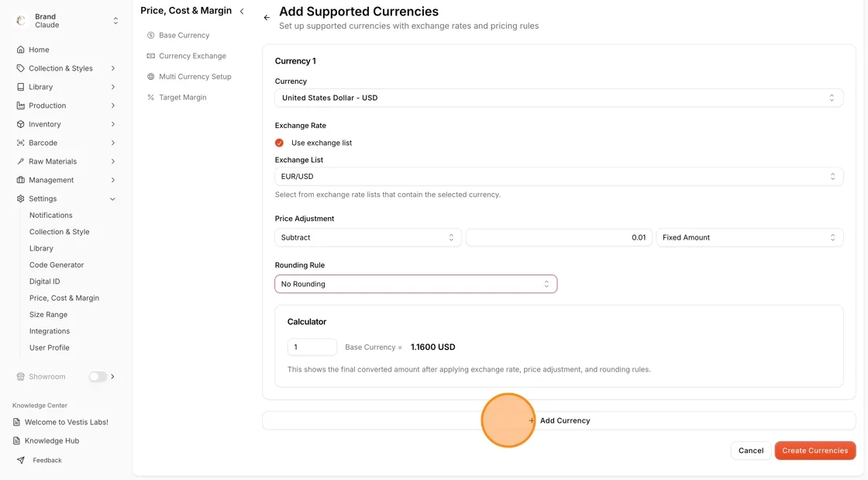This screenshot has width=868, height=480.
Task: Click the Add Currency button
Action: pos(559,421)
